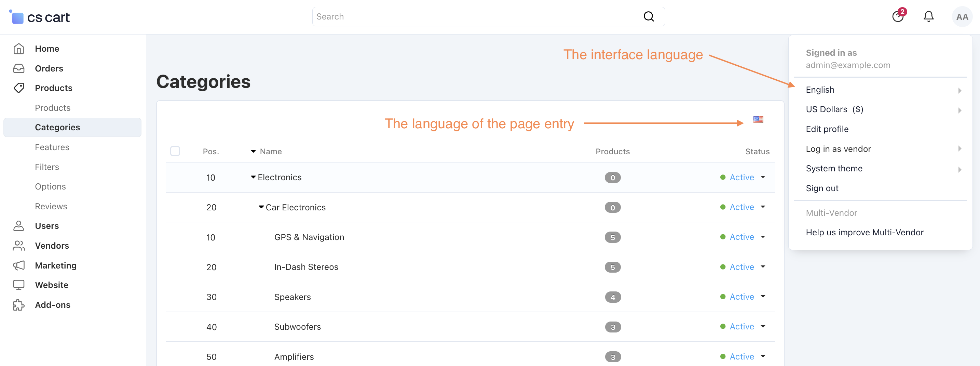Click the US flag content language icon
The width and height of the screenshot is (980, 366).
click(x=758, y=120)
